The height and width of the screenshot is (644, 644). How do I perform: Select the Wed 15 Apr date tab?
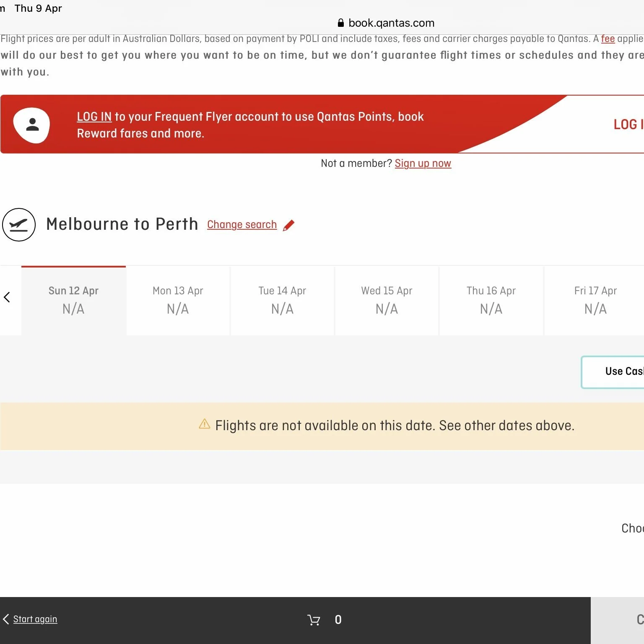(x=387, y=301)
